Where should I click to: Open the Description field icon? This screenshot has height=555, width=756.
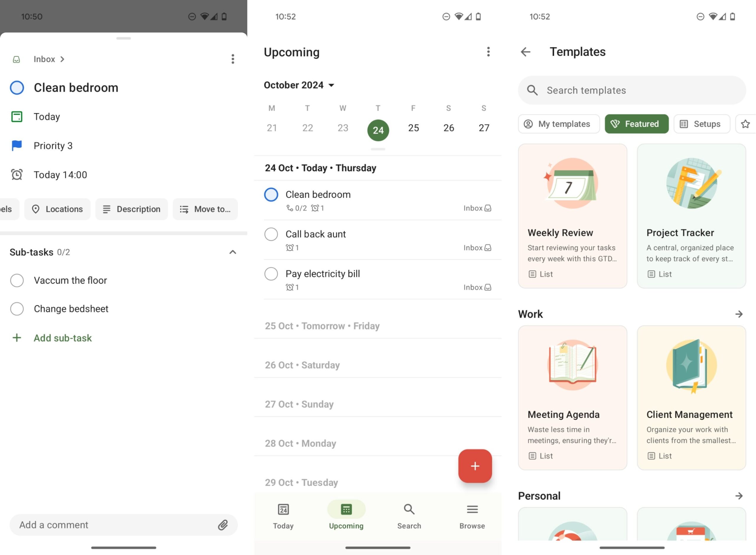coord(107,209)
